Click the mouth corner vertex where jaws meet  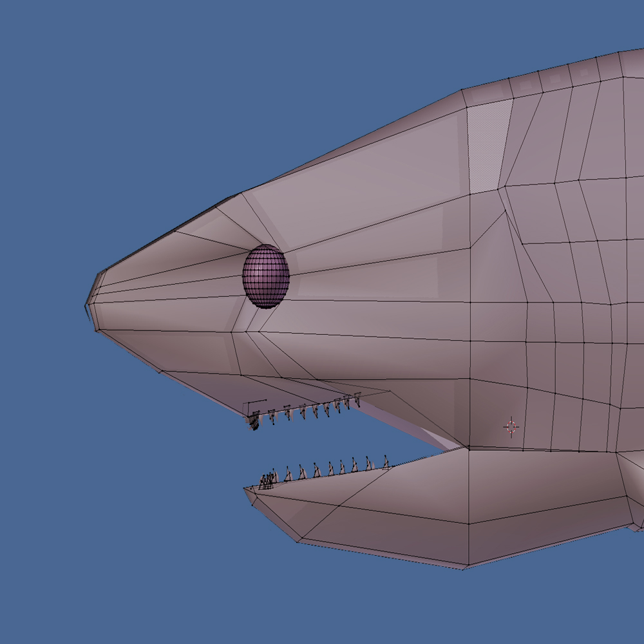tap(462, 447)
